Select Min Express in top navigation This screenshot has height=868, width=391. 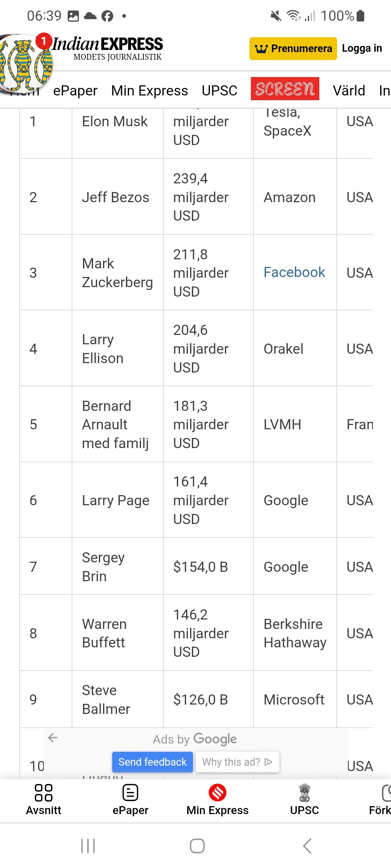click(150, 91)
